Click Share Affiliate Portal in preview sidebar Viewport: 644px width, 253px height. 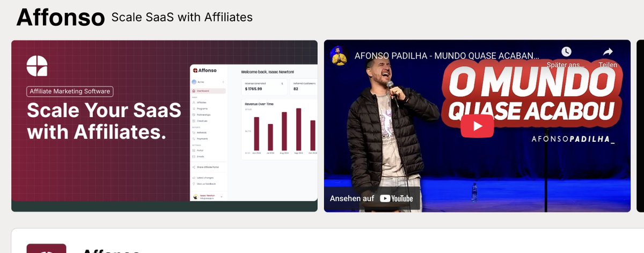click(x=205, y=167)
